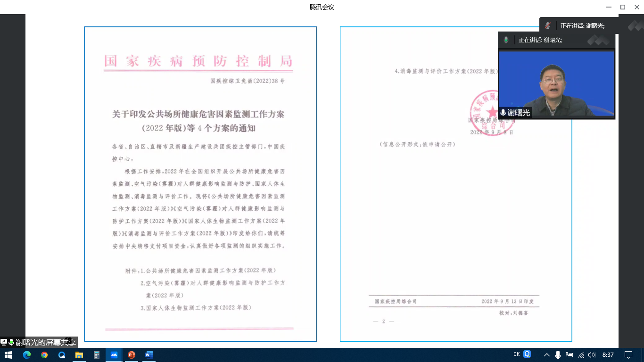Screen dimensions: 644x362
Task: Switch to PowerPoint from the taskbar
Action: (x=132, y=355)
